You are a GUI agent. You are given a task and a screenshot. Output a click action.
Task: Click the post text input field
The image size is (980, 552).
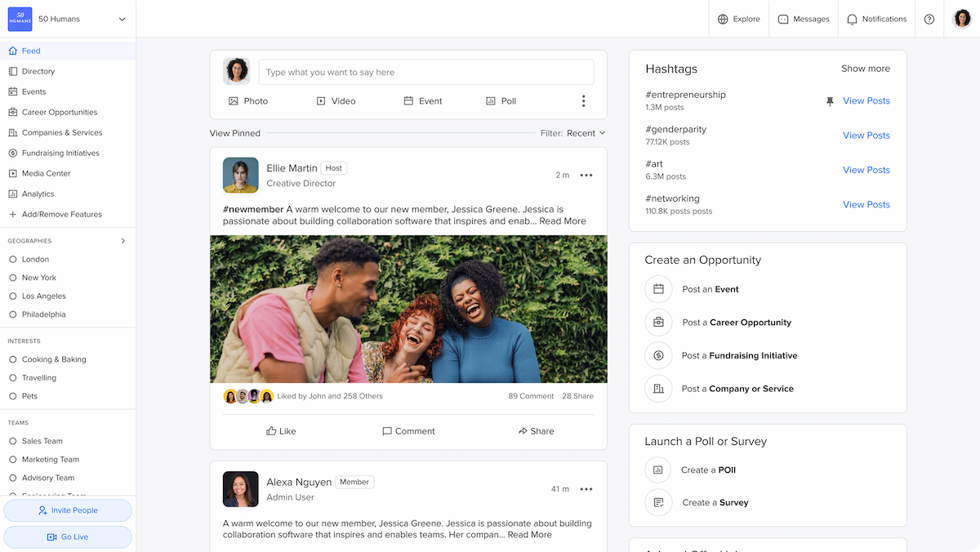tap(425, 72)
